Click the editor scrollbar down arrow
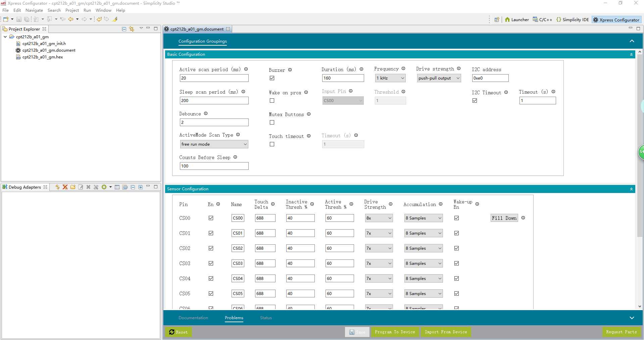Image resolution: width=644 pixels, height=340 pixels. coord(640,306)
